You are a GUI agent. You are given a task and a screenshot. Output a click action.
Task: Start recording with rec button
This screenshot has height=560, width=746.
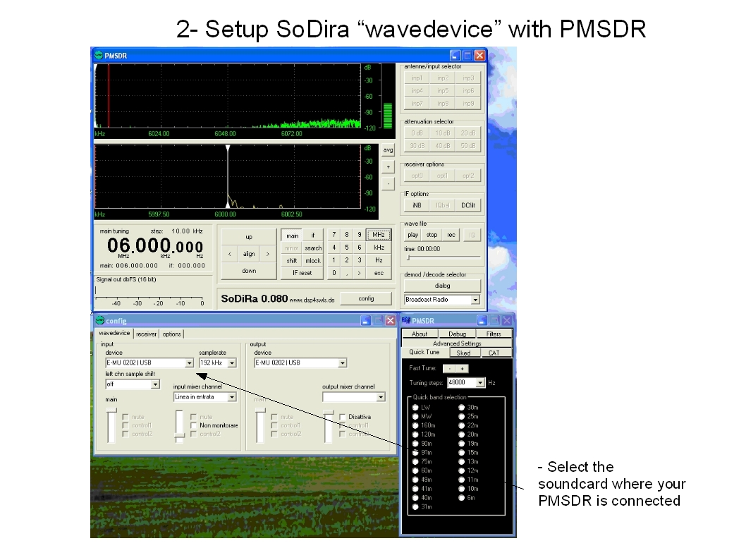(451, 235)
